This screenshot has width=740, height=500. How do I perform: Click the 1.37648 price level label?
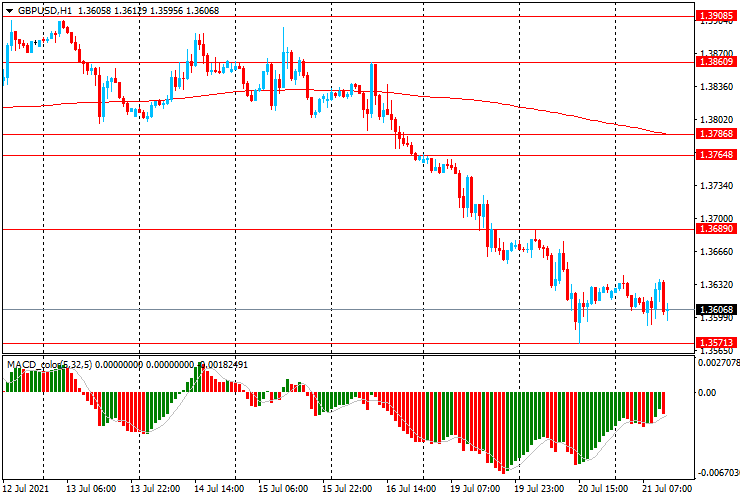point(716,155)
